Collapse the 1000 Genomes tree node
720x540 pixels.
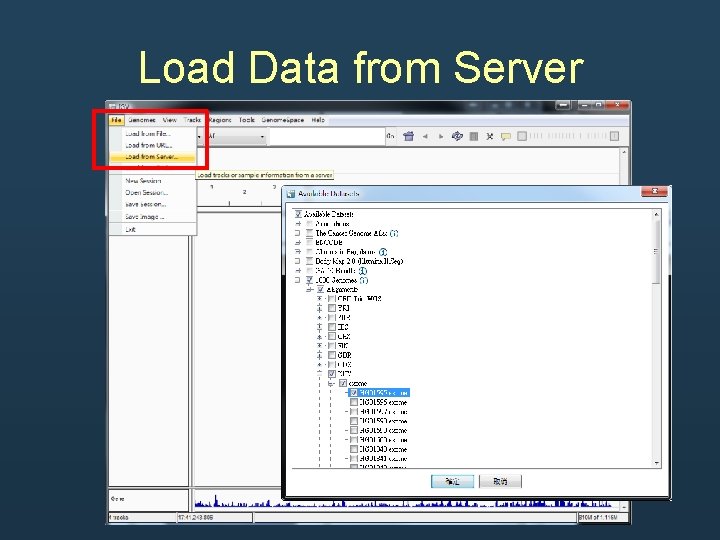[x=298, y=280]
